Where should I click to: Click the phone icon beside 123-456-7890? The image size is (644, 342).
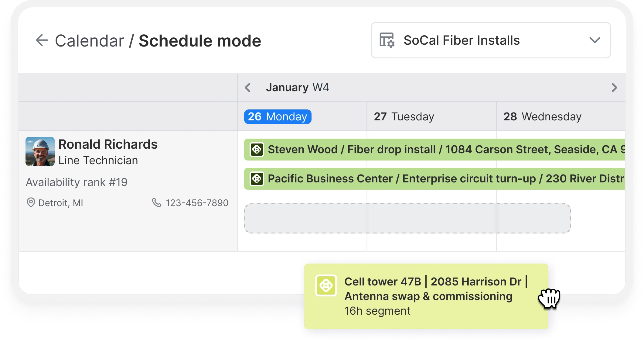157,202
